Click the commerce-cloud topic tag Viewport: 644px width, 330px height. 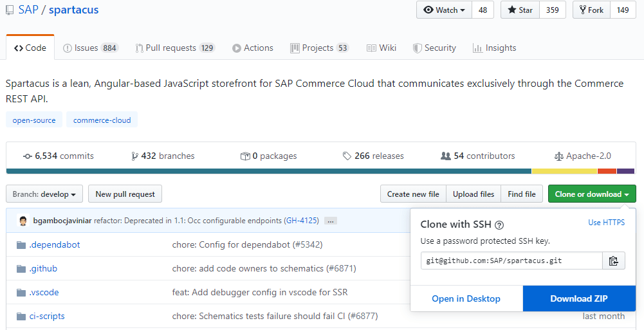(102, 120)
